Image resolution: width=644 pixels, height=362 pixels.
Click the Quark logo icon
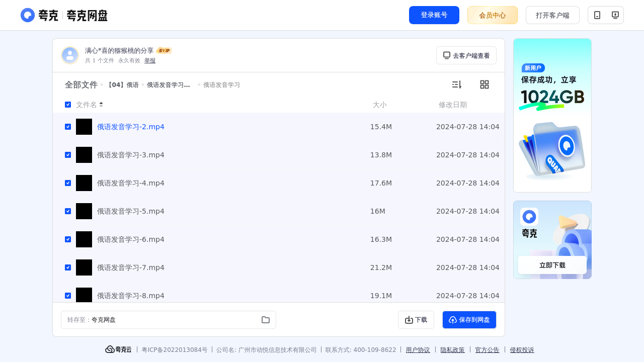(x=28, y=15)
